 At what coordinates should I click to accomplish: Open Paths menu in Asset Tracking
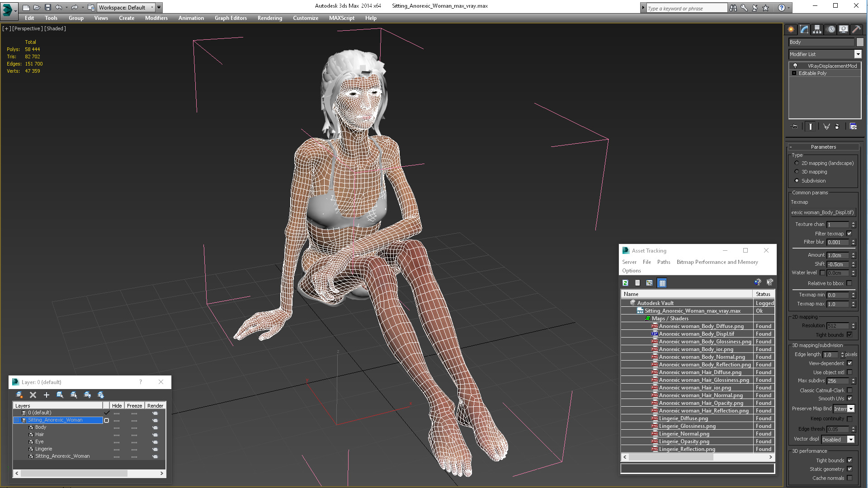(664, 262)
